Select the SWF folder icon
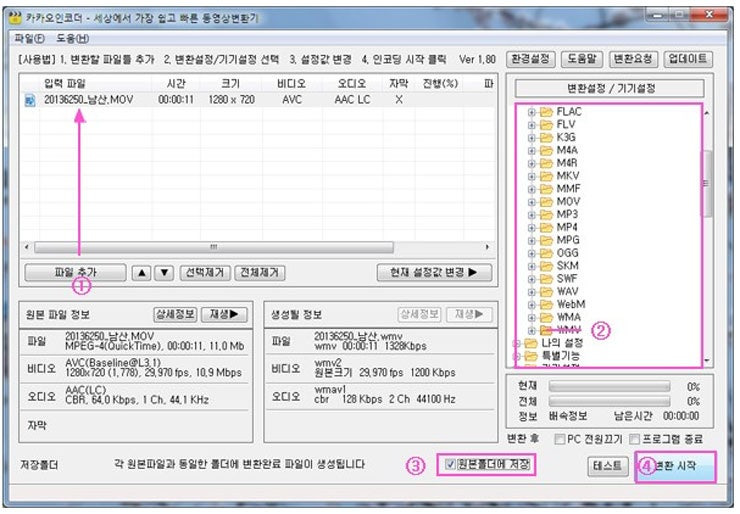This screenshot has width=740, height=514. pyautogui.click(x=546, y=279)
